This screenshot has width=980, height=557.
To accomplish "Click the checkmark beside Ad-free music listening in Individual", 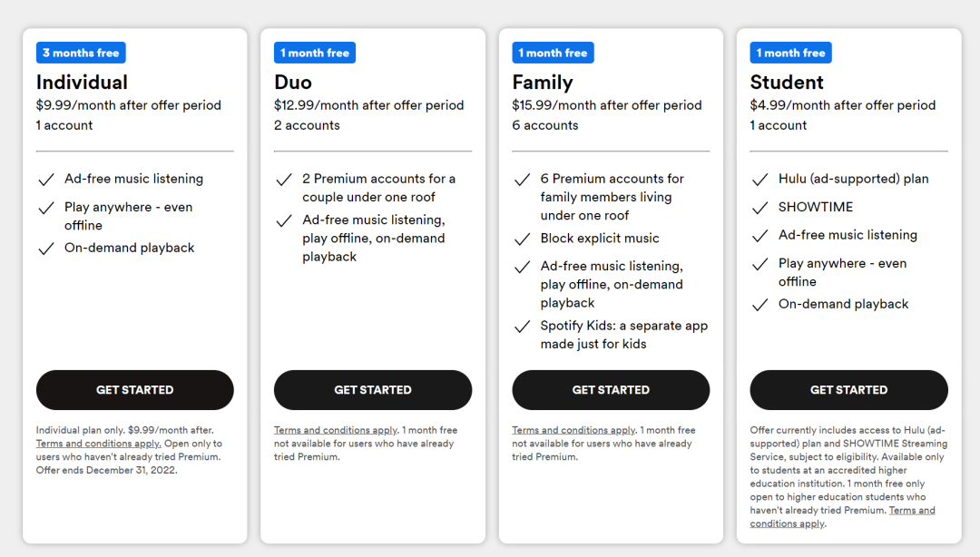I will click(x=46, y=180).
